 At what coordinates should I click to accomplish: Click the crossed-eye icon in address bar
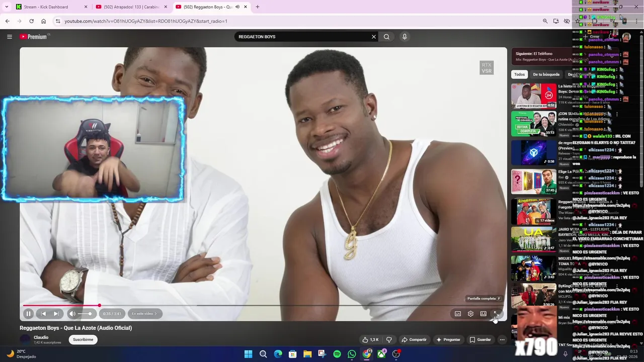pos(567,21)
